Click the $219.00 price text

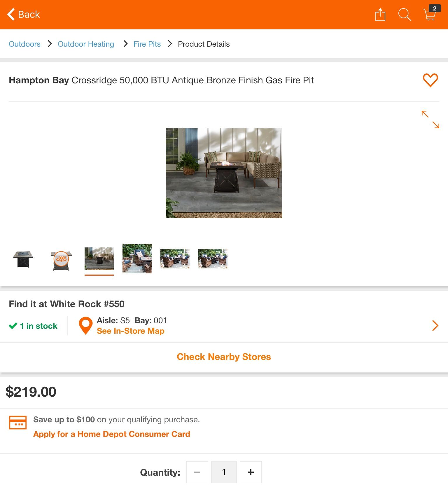31,392
